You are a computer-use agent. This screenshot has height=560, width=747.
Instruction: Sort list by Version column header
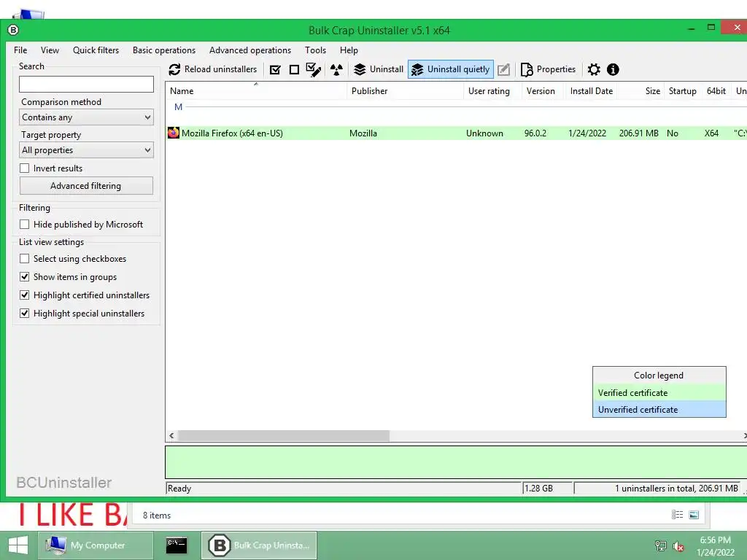[x=543, y=91]
